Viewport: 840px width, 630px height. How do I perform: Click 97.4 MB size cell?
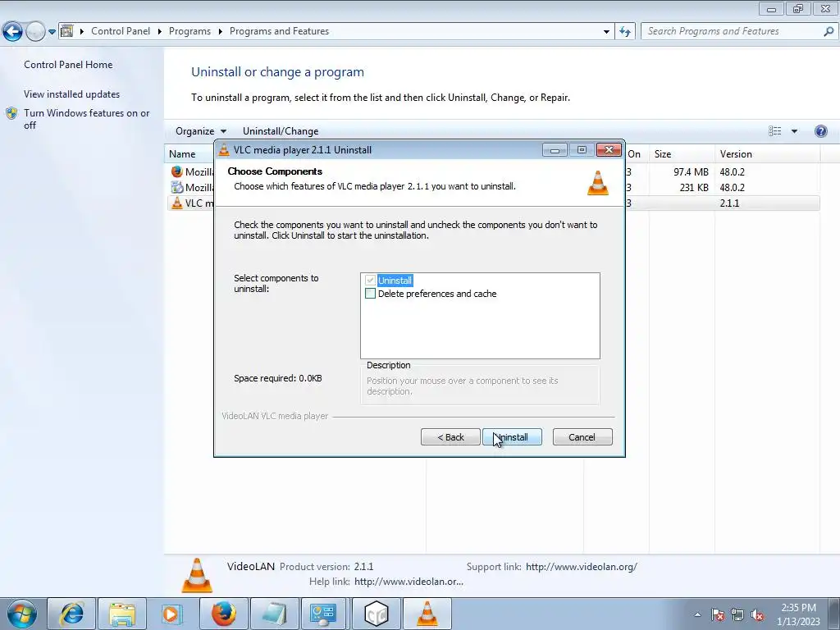click(x=691, y=172)
